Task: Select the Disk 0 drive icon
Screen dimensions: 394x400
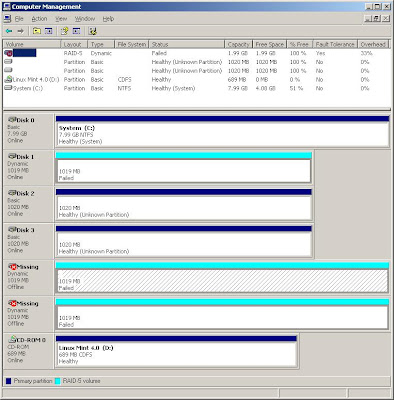Action: tap(12, 120)
